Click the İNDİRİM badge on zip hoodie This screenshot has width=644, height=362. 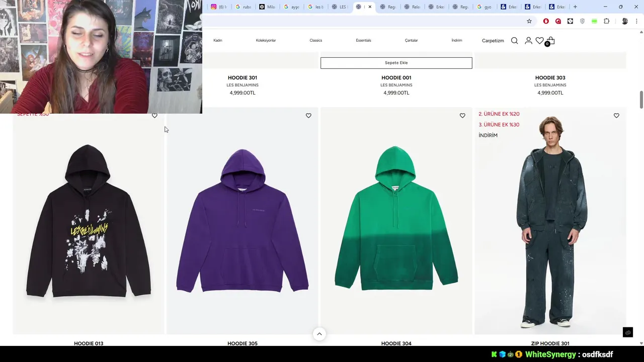click(x=488, y=136)
